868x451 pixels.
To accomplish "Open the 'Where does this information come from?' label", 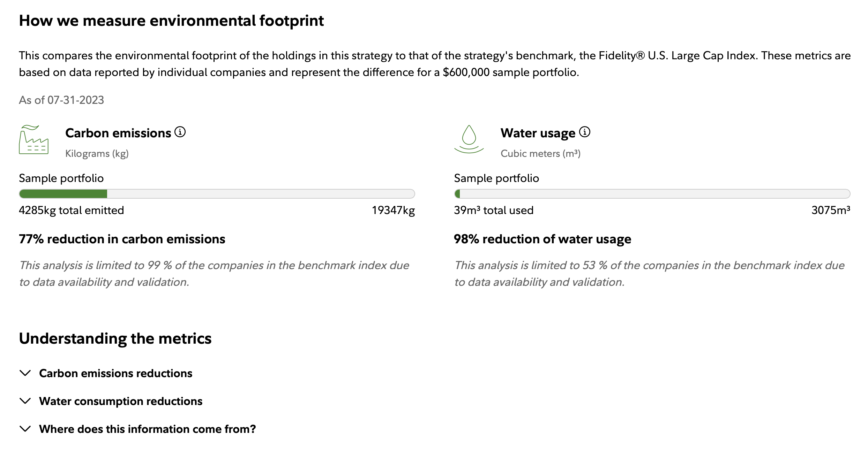I will coord(147,429).
